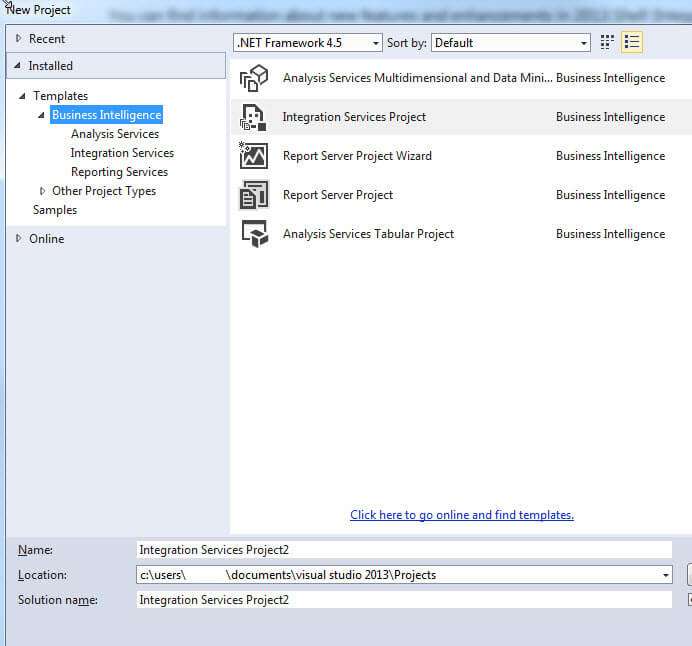Viewport: 692px width, 646px height.
Task: Click the Name input field
Action: (x=404, y=550)
